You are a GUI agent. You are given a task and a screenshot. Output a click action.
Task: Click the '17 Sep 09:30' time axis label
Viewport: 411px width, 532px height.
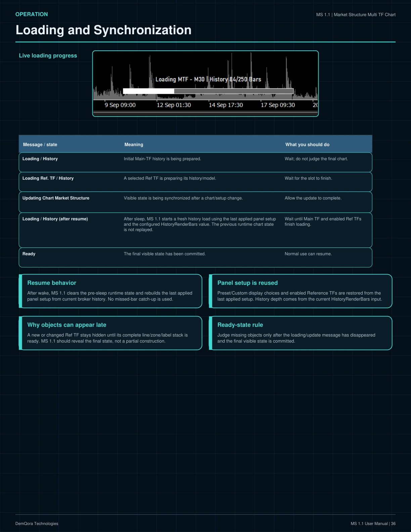(278, 105)
